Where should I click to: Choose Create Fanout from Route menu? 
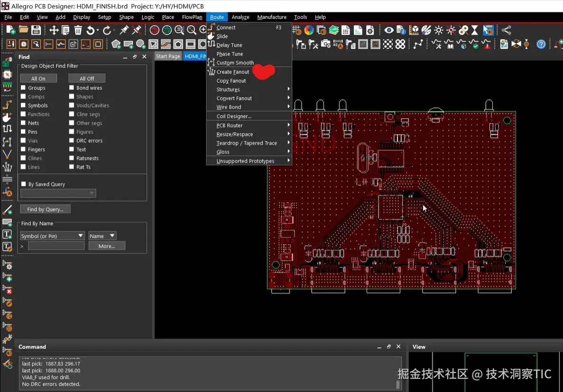(x=232, y=72)
